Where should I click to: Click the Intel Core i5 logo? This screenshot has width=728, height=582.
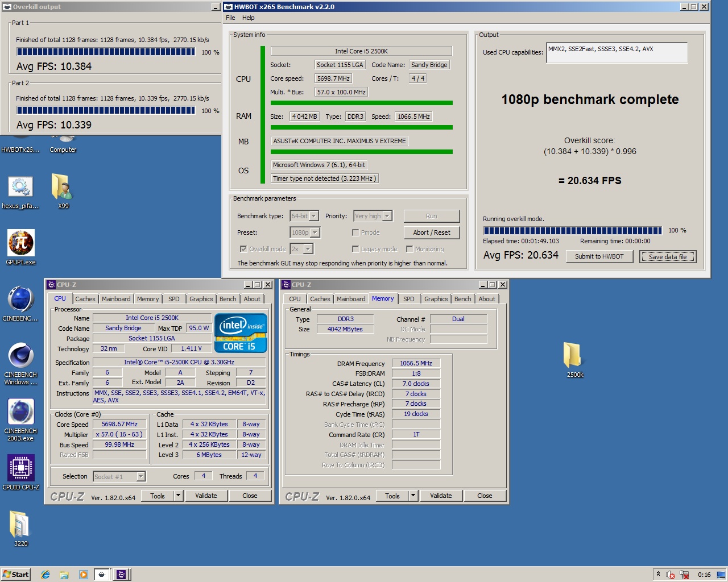[241, 333]
